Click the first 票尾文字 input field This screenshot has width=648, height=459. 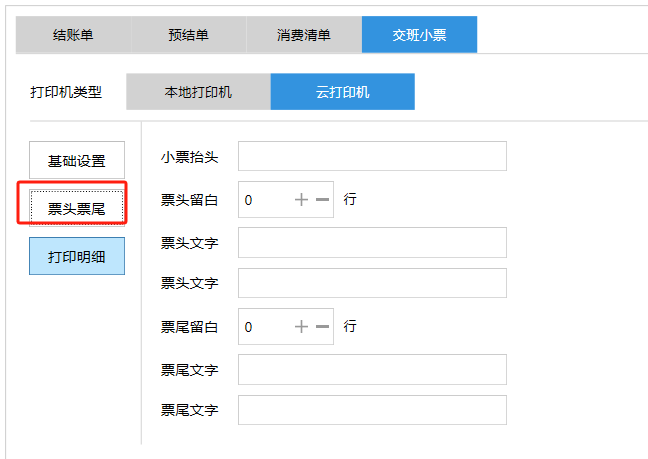click(372, 370)
